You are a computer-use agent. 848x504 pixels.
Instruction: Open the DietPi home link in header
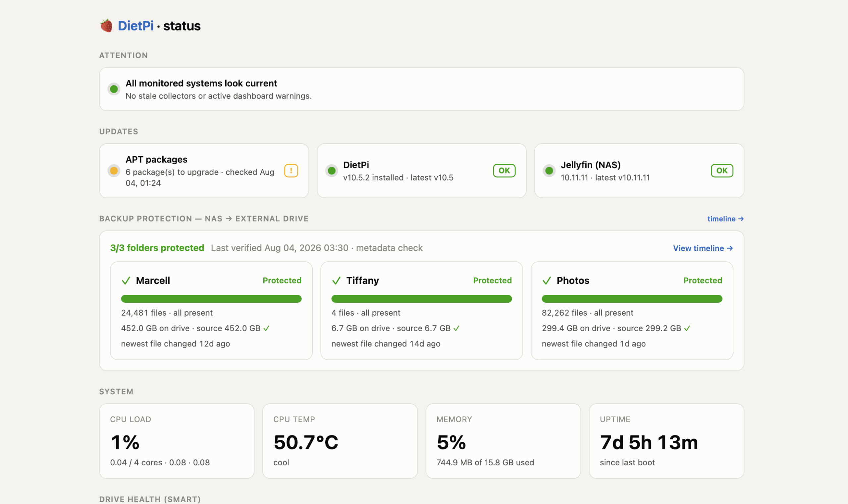click(135, 26)
